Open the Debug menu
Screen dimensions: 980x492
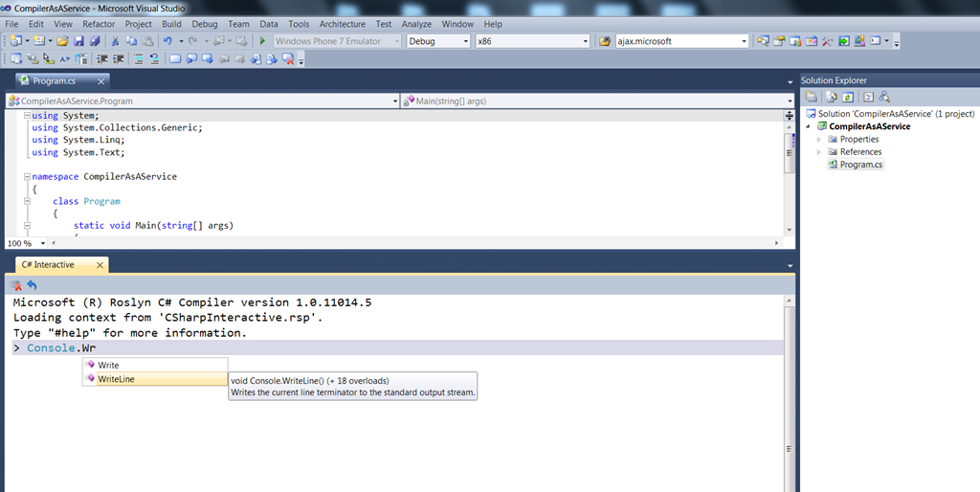point(205,24)
